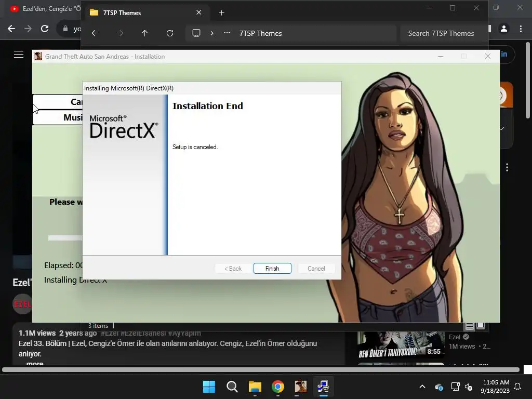Open the Chrome three-dot menu
The height and width of the screenshot is (399, 532).
(x=521, y=29)
